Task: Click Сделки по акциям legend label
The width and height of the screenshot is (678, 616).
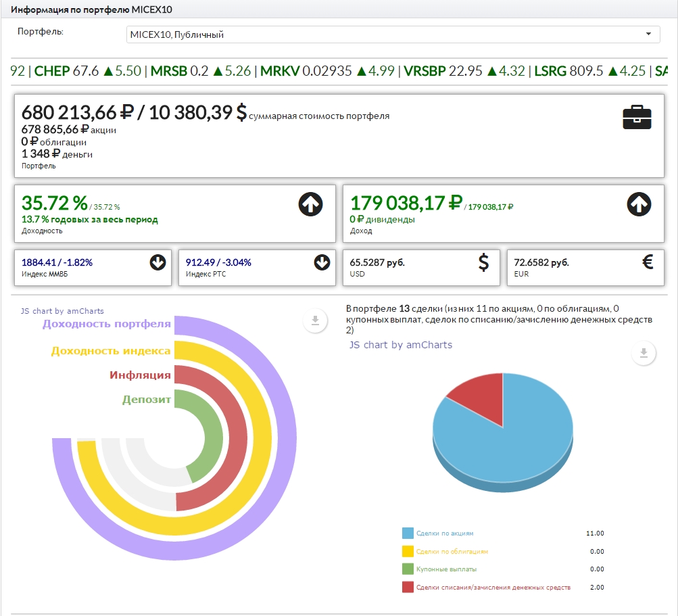Action: 445,534
